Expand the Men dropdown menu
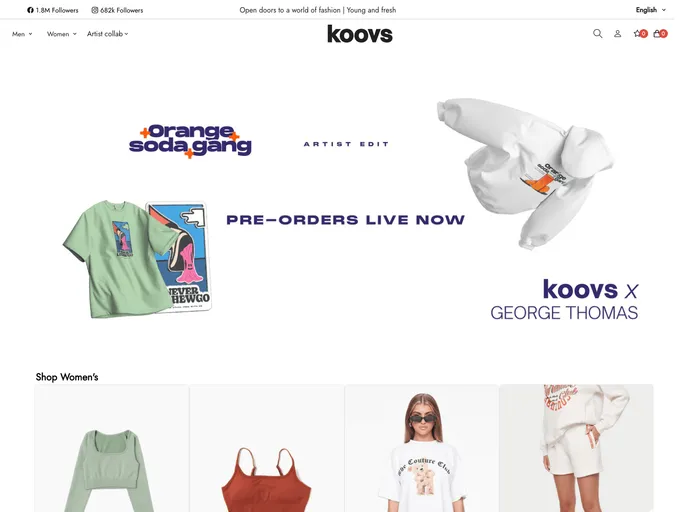688x512 pixels. click(22, 34)
